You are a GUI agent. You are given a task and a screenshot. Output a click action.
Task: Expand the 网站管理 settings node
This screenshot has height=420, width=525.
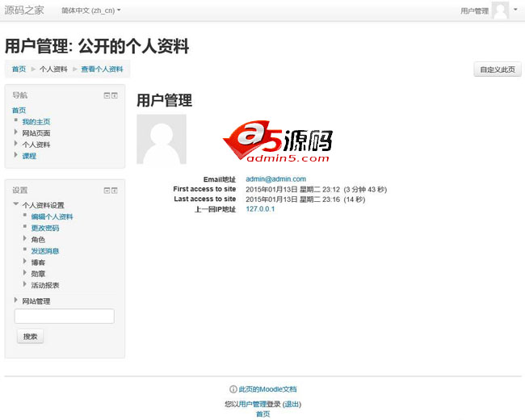[15, 300]
